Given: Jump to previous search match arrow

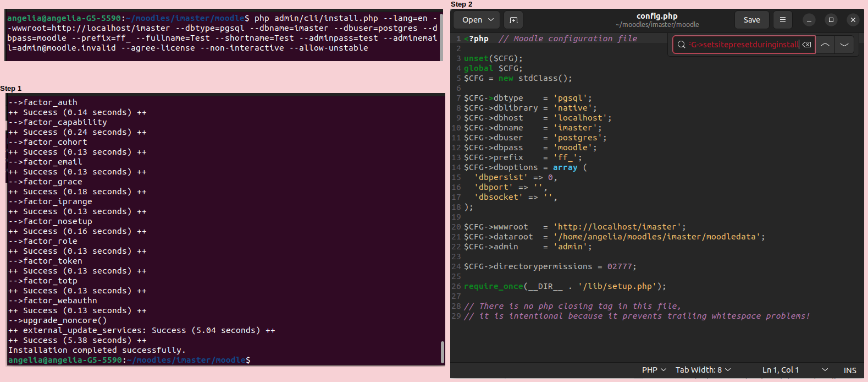Looking at the screenshot, I should 825,45.
